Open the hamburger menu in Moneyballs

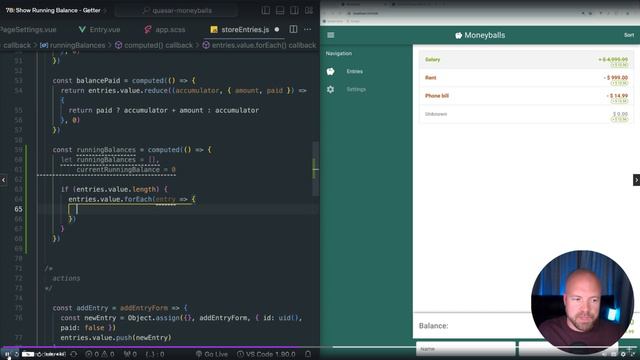(x=331, y=35)
